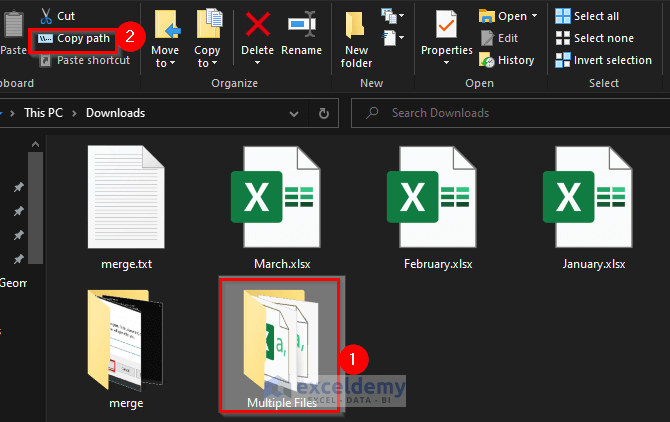Screen dimensions: 670x422
Task: Click Paste shortcut in Clipboard group
Action: pyautogui.click(x=85, y=61)
